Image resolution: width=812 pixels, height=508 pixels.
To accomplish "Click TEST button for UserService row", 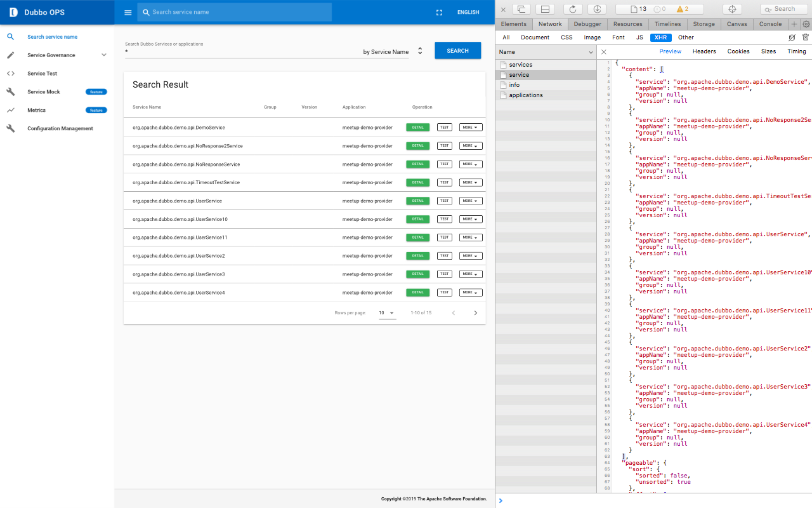I will (445, 201).
